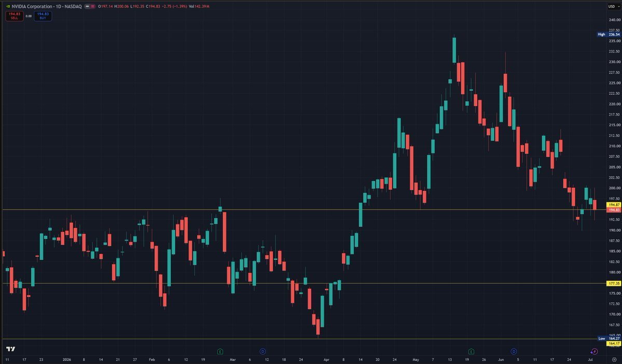Click the pink wave icon next to the exchange name

tap(93, 6)
